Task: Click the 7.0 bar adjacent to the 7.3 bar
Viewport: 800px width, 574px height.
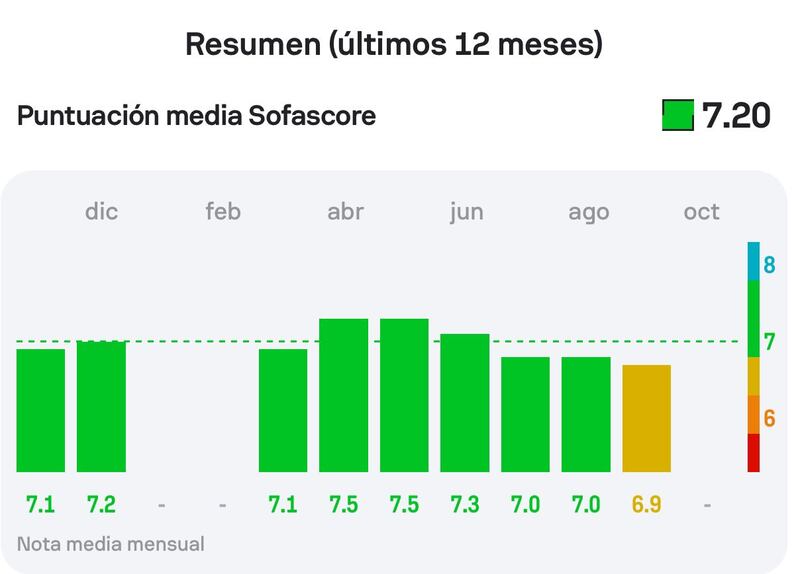Action: pos(526,414)
